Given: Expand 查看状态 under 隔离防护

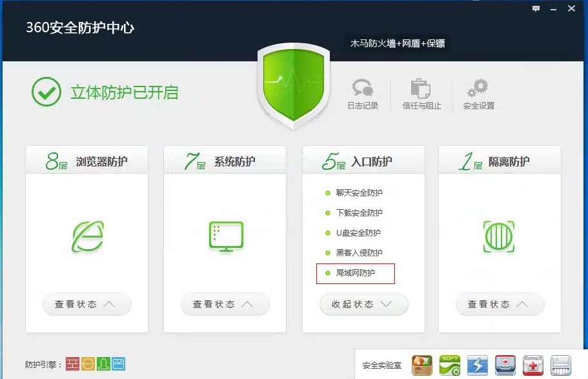Looking at the screenshot, I should (x=500, y=304).
